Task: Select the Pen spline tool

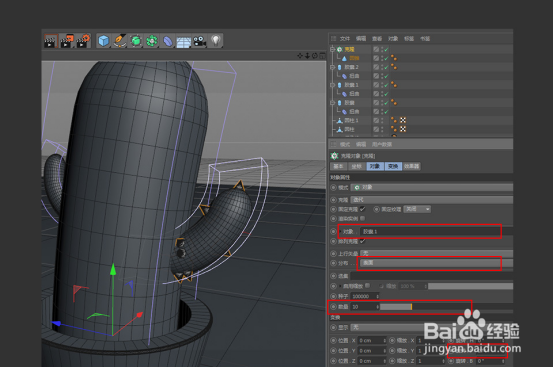Action: (120, 41)
